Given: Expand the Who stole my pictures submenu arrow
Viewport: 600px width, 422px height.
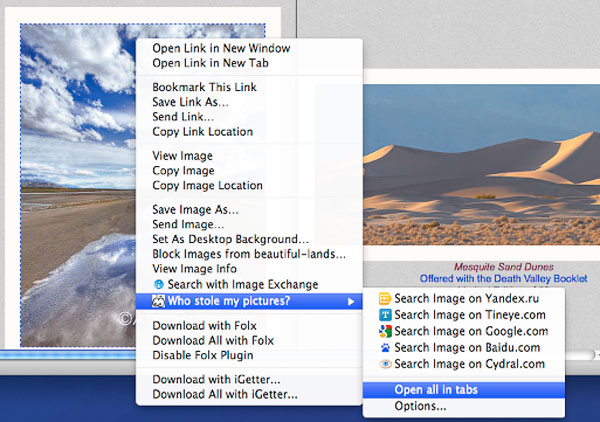Looking at the screenshot, I should [x=350, y=302].
